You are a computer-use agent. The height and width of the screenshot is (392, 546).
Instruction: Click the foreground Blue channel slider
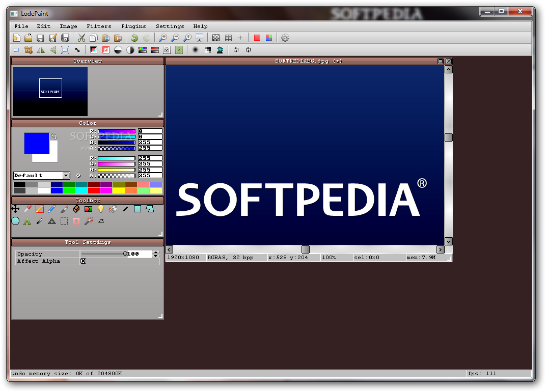pos(116,143)
